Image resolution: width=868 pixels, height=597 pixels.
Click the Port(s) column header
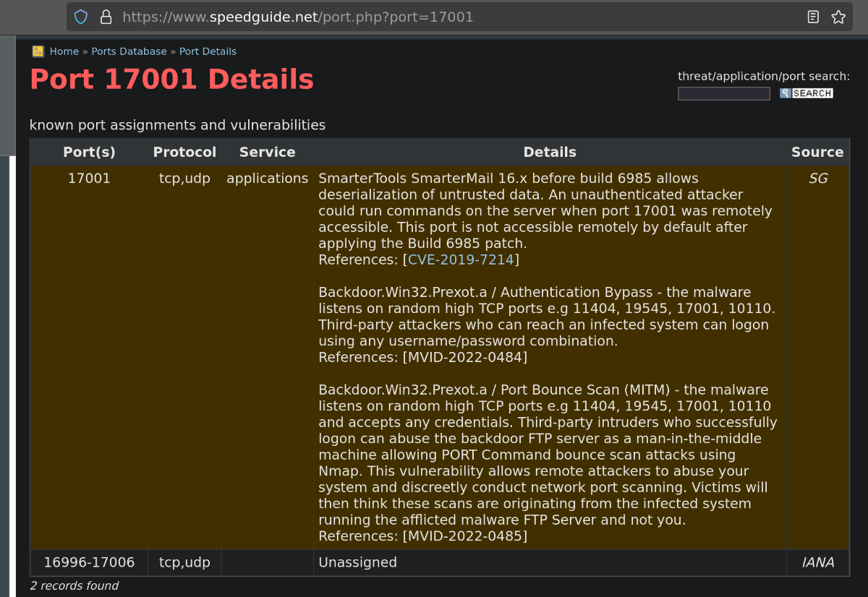89,152
